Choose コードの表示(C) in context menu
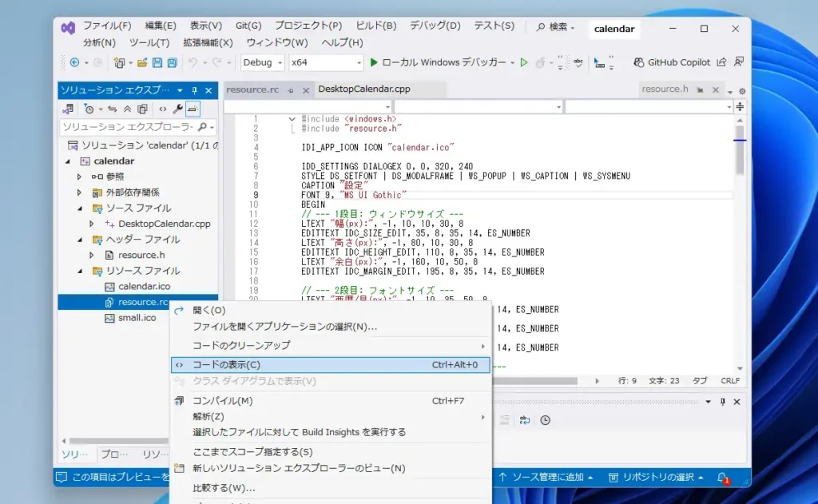The height and width of the screenshot is (504, 818). (330, 365)
